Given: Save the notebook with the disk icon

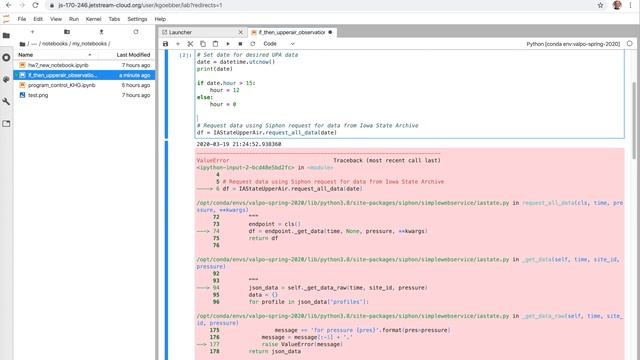Looking at the screenshot, I should point(165,44).
